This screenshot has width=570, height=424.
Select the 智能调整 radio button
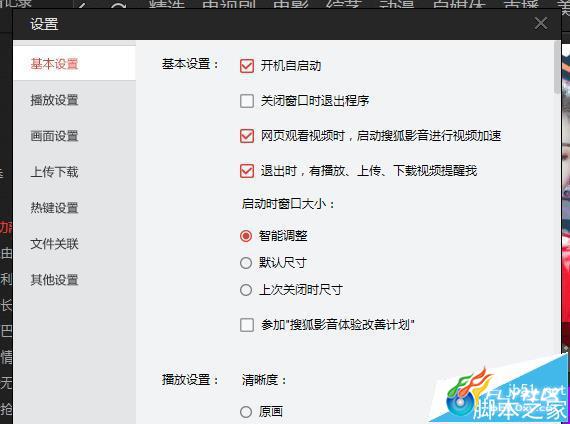tap(246, 236)
